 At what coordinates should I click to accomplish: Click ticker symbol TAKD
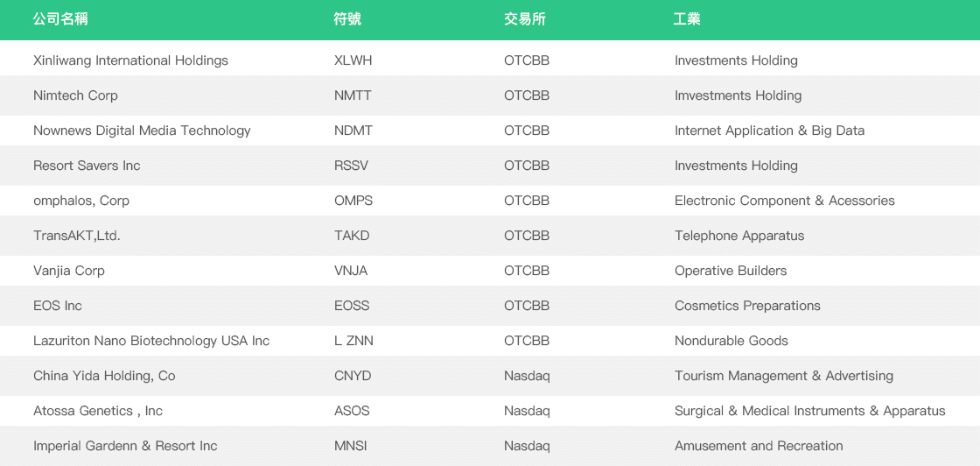point(352,236)
